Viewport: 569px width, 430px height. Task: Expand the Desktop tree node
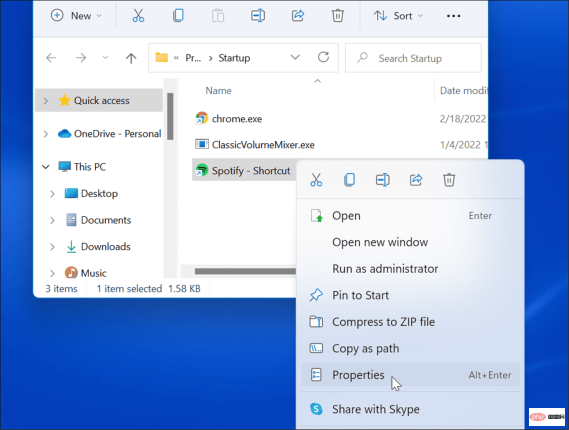pos(52,193)
